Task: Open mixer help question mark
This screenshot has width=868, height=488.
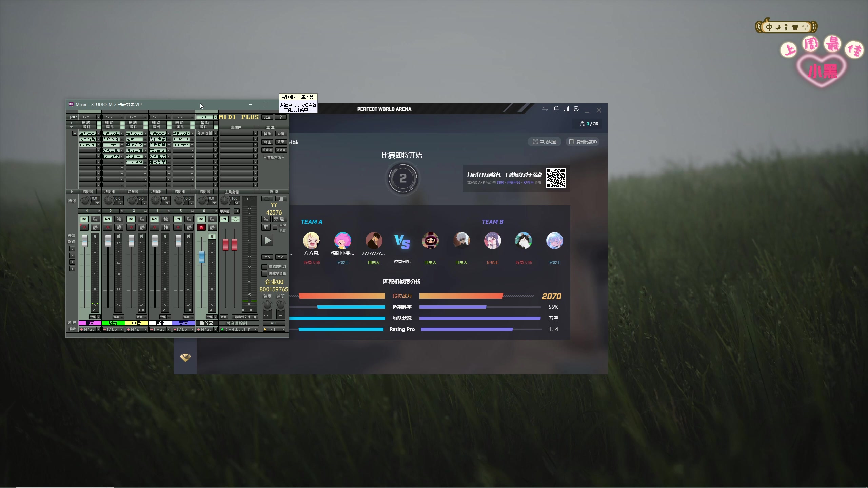Action: coord(281,117)
